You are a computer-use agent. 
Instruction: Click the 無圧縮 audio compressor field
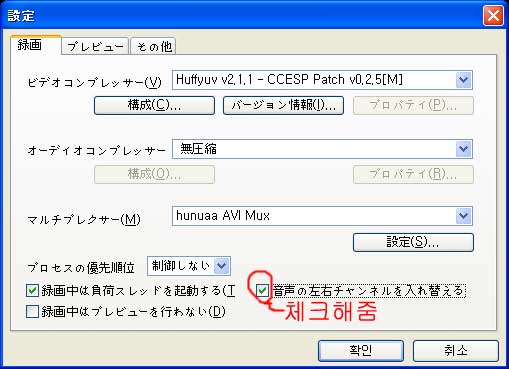pos(322,149)
